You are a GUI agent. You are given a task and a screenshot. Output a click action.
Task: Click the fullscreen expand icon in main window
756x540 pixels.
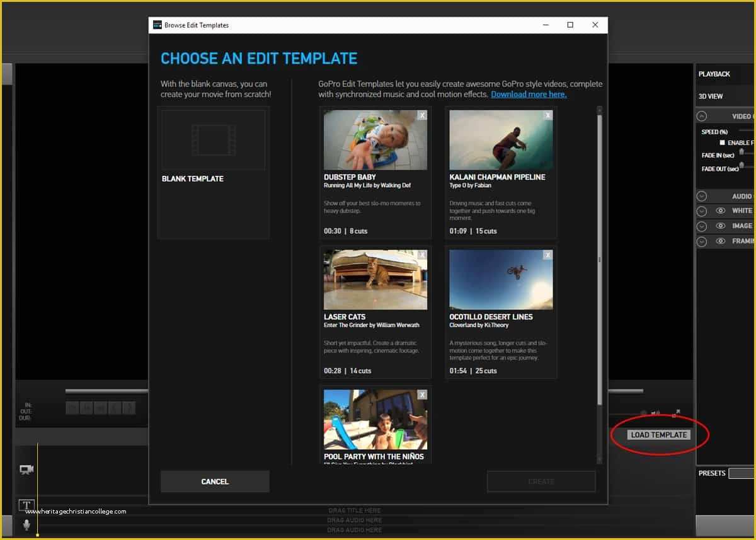click(676, 413)
